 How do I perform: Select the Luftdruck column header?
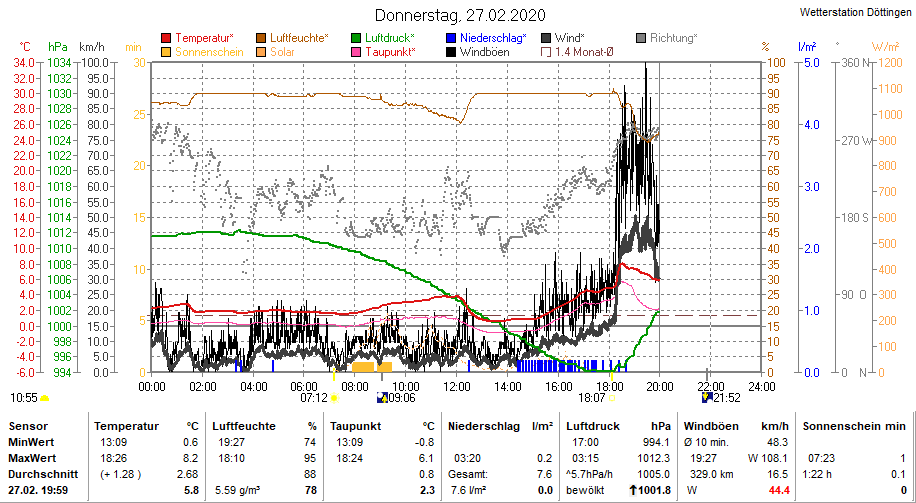594,426
